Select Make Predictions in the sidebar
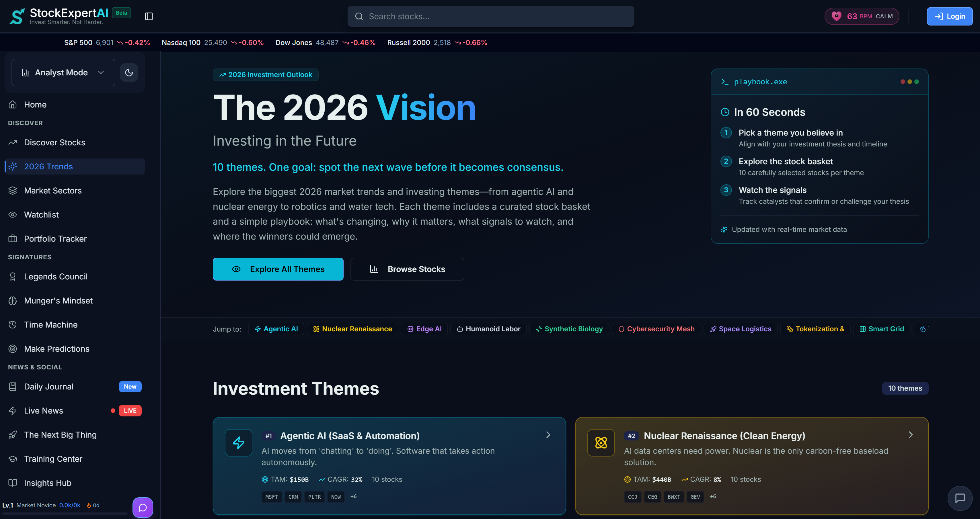 point(57,349)
